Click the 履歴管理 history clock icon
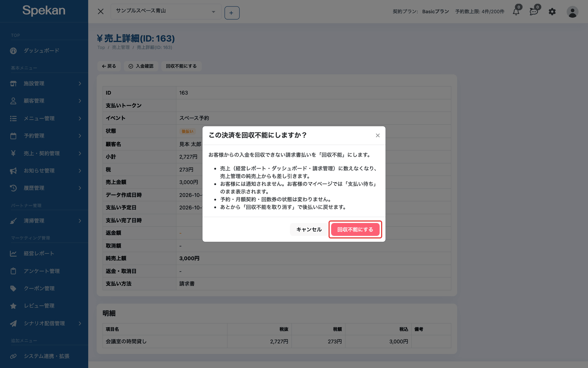This screenshot has height=368, width=588. tap(13, 188)
